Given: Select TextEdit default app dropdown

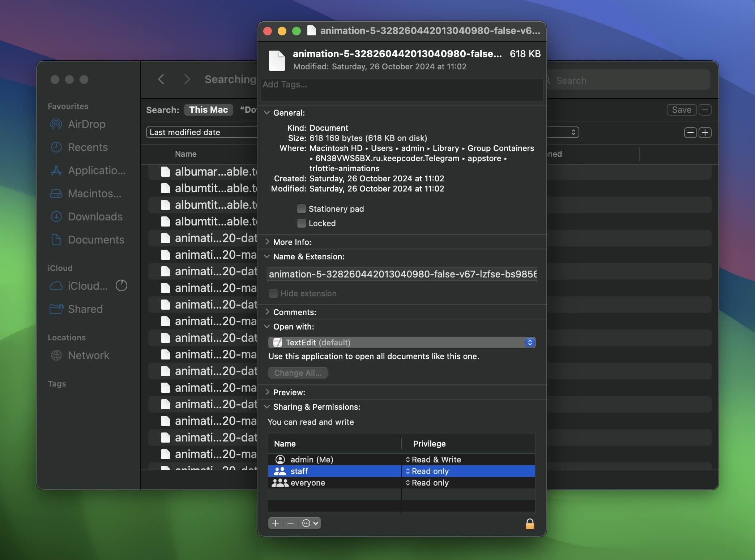Looking at the screenshot, I should (x=402, y=343).
